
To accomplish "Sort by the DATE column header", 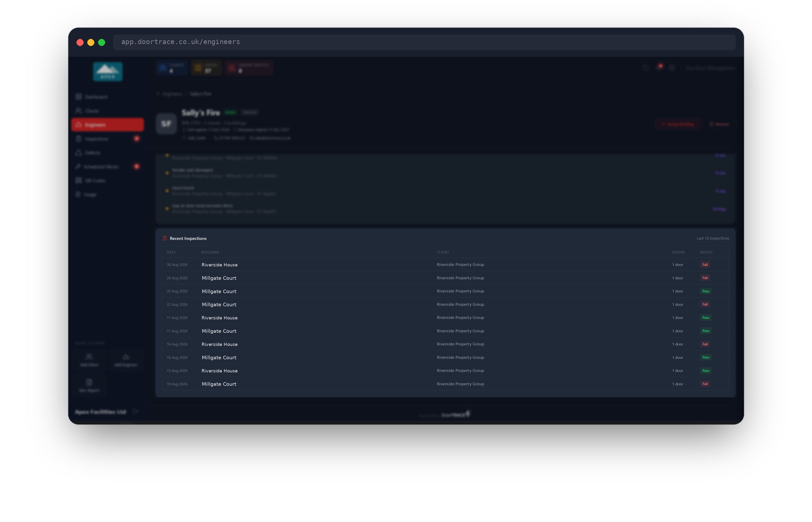I will point(171,252).
